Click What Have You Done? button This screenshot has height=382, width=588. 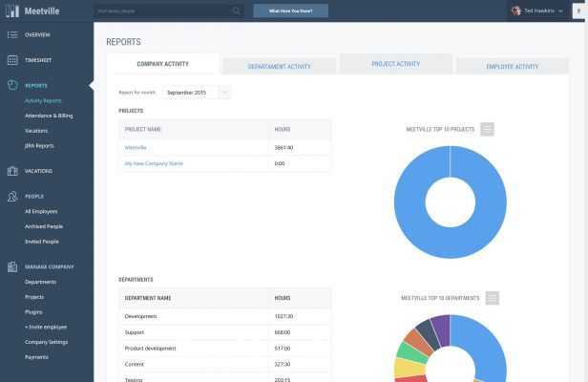point(290,11)
